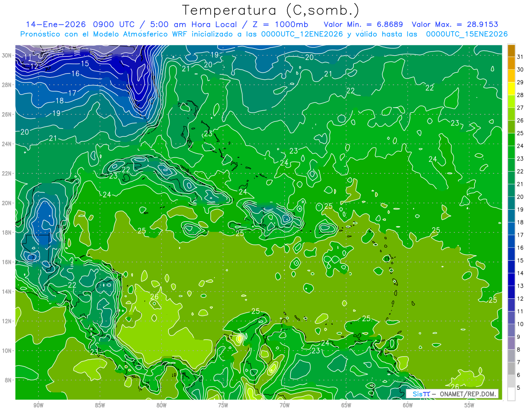Click the "90W" longitude axis label
Screen dimensions: 532x411
(38, 405)
